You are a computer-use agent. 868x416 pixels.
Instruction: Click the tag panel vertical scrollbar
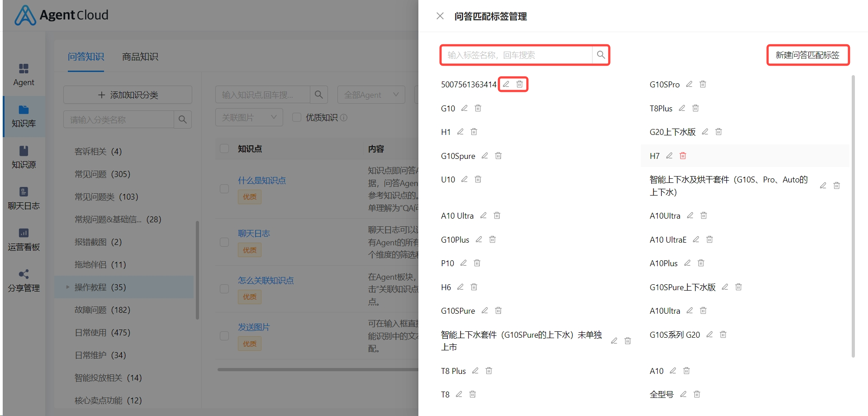(853, 216)
